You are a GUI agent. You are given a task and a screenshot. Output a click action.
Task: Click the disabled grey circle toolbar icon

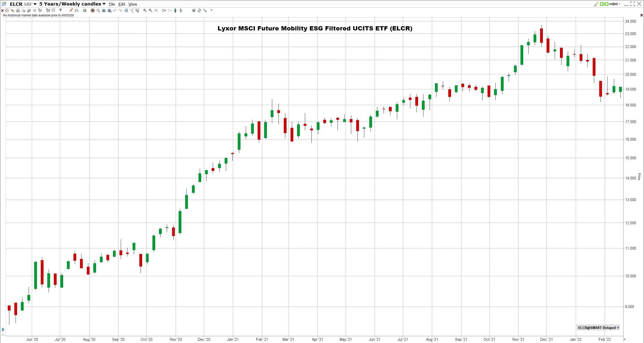point(34,11)
